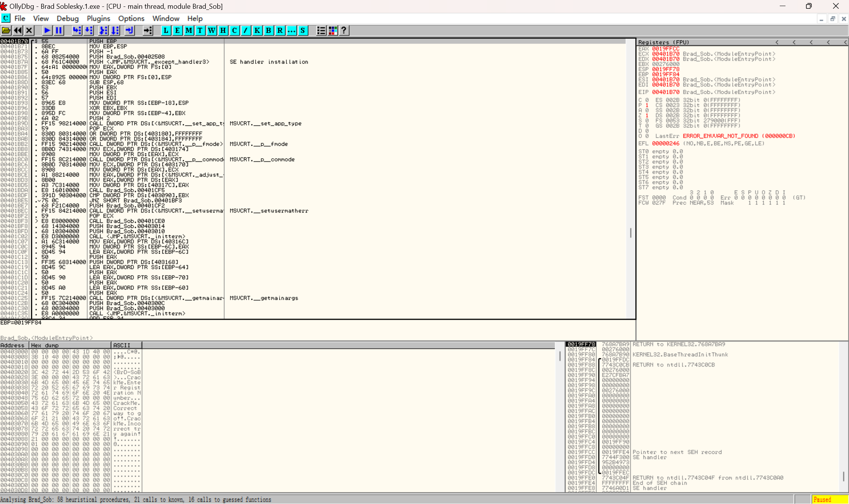Toggle the Z flag value

[x=647, y=116]
